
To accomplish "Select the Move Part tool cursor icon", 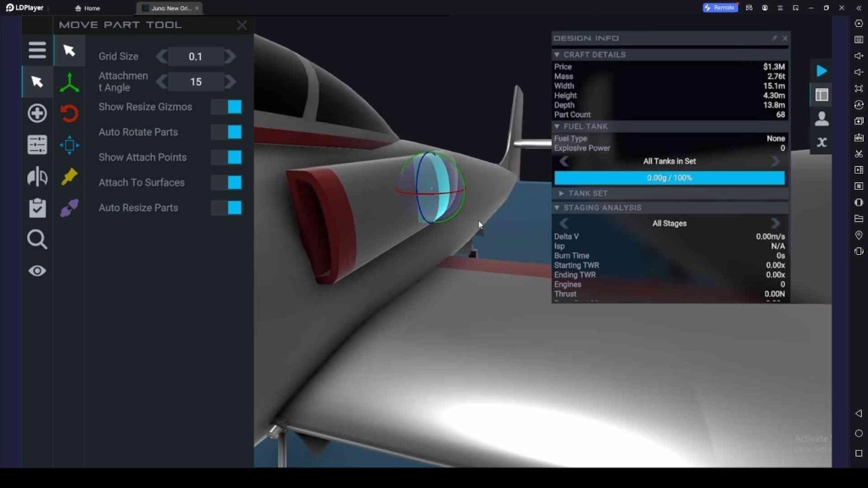I will 37,82.
